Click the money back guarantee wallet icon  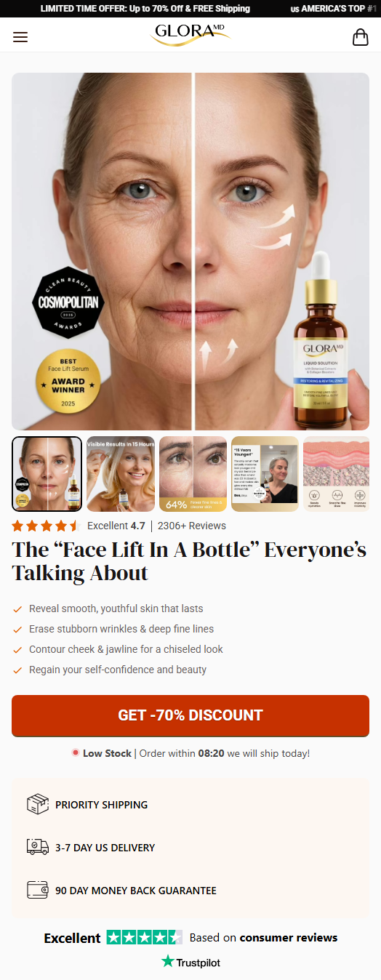click(38, 890)
